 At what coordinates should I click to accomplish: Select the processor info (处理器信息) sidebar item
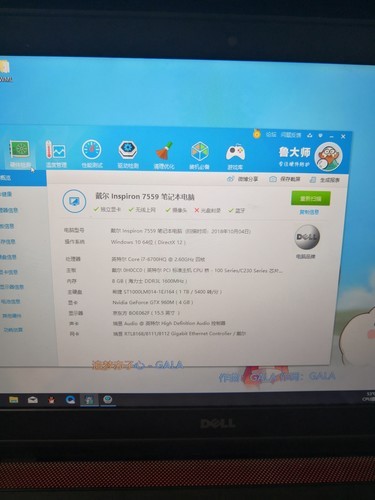9,210
